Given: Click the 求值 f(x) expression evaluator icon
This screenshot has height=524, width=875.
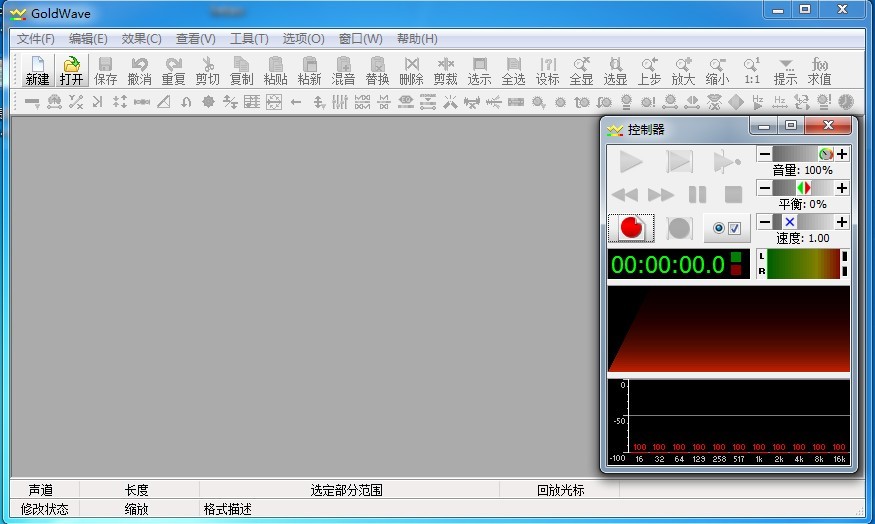Looking at the screenshot, I should pyautogui.click(x=819, y=70).
